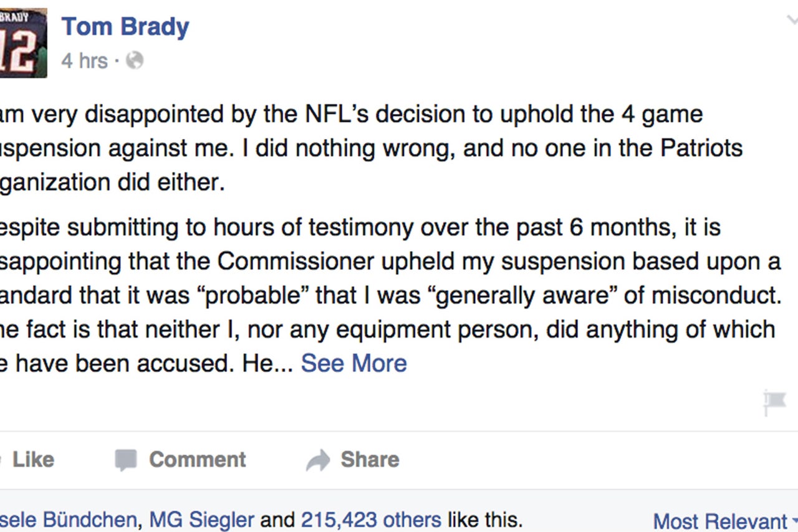Click the Comment button label

197,460
